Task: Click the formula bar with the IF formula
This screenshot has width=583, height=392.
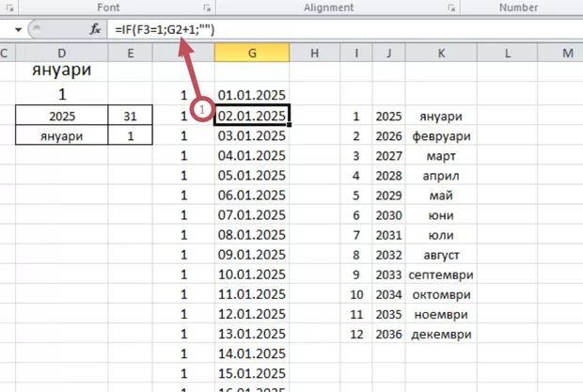Action: pyautogui.click(x=345, y=29)
